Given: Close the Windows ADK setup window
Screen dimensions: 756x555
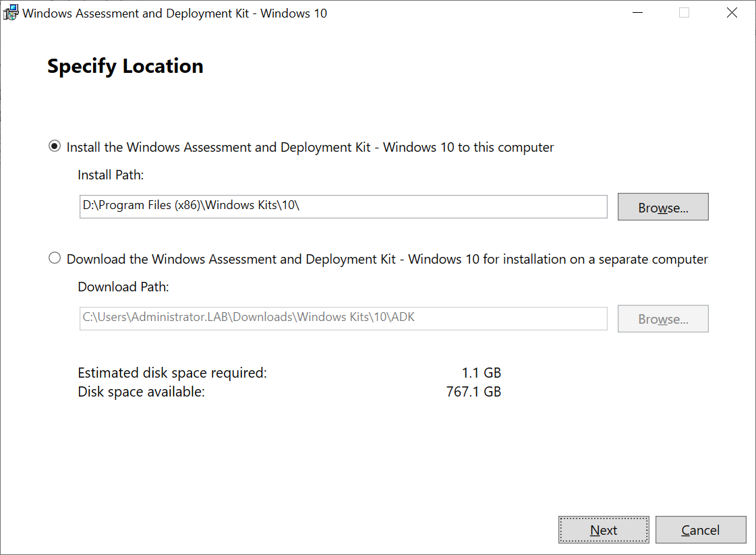Looking at the screenshot, I should point(732,13).
